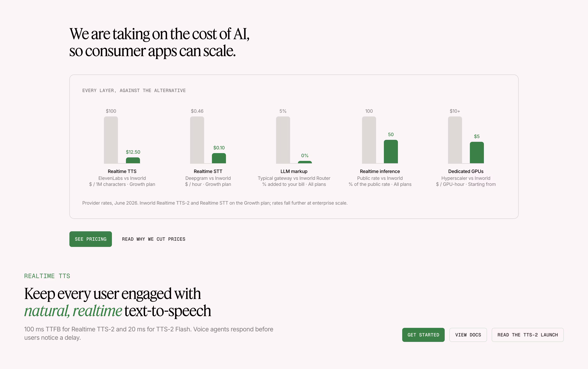This screenshot has width=588, height=369.
Task: Select the green $0.10 Realtime STT bar
Action: point(219,158)
